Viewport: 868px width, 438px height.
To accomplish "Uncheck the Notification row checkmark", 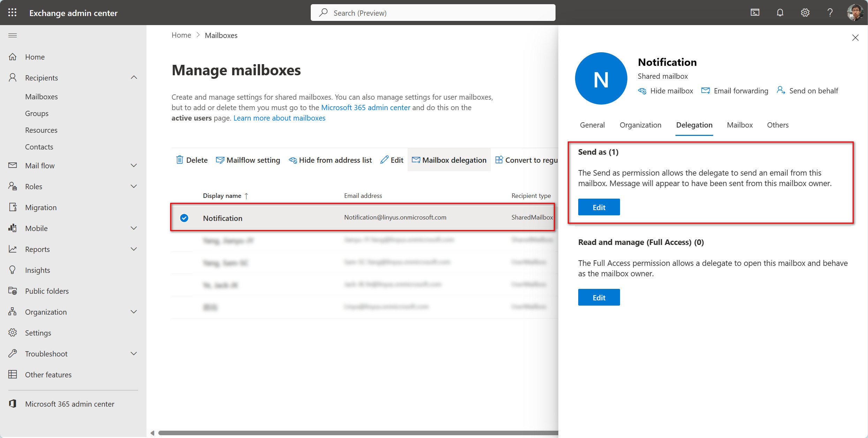I will coord(184,218).
